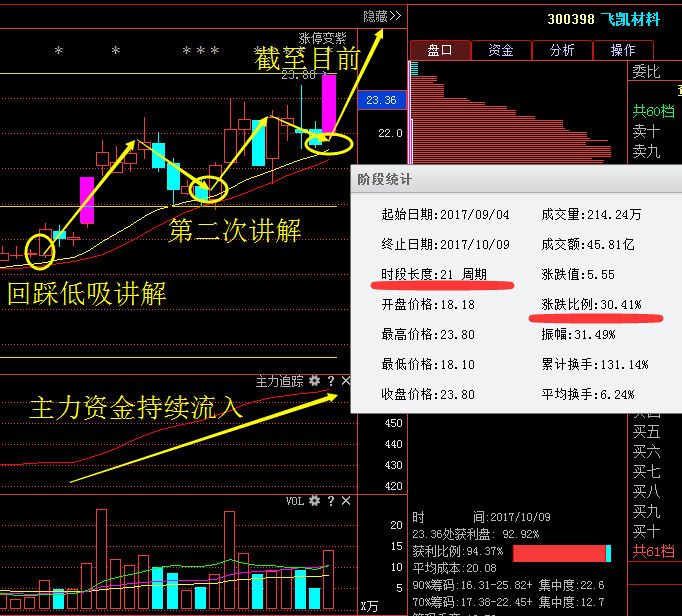
Task: Select the 买八 order row
Action: (646, 492)
